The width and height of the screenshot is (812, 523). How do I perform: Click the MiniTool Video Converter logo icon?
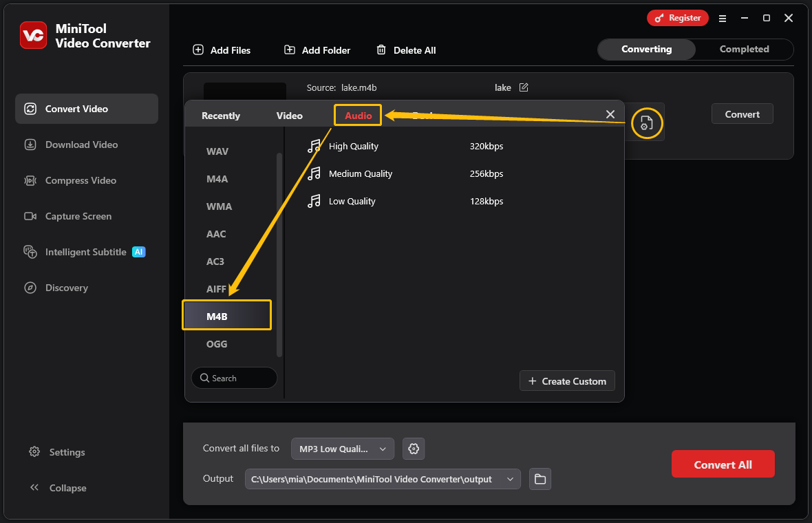[x=34, y=35]
